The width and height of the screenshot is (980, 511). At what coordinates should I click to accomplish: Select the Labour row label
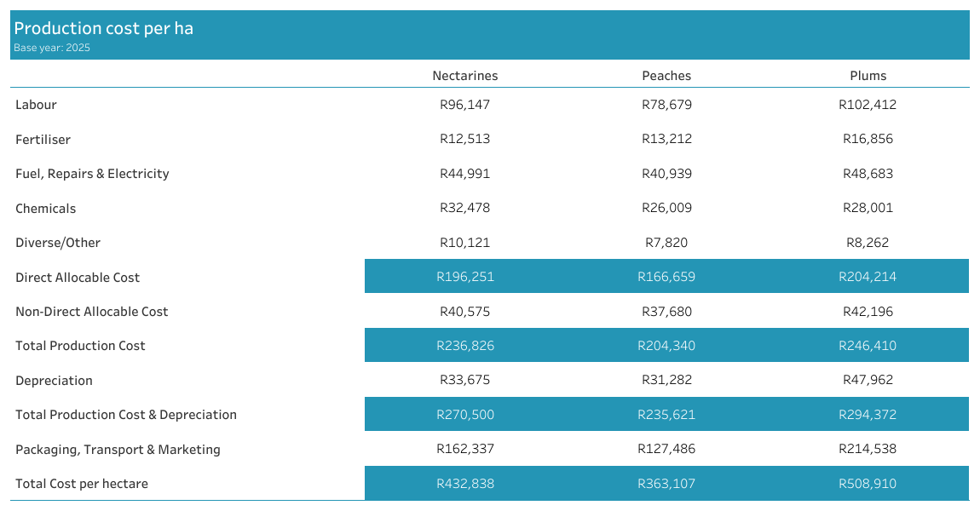(x=36, y=105)
